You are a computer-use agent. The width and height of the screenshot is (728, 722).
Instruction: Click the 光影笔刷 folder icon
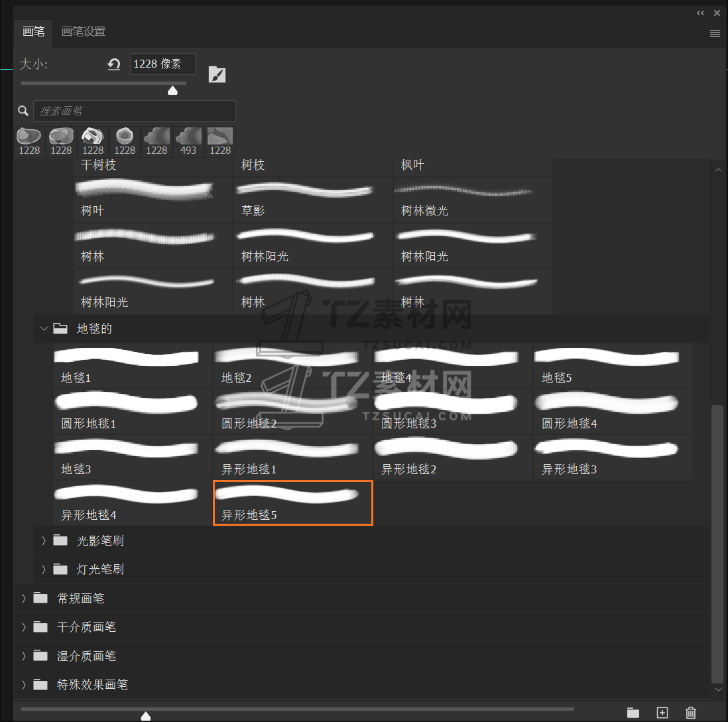[60, 540]
